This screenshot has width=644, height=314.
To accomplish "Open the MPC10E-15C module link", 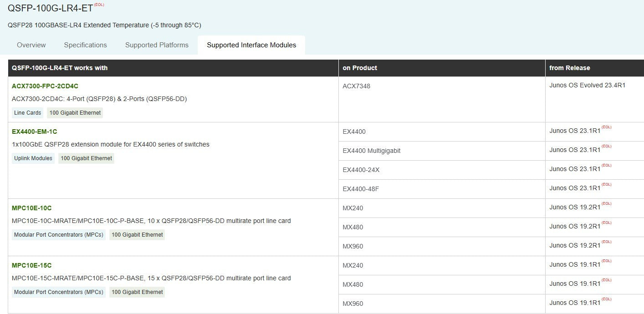I will point(32,265).
